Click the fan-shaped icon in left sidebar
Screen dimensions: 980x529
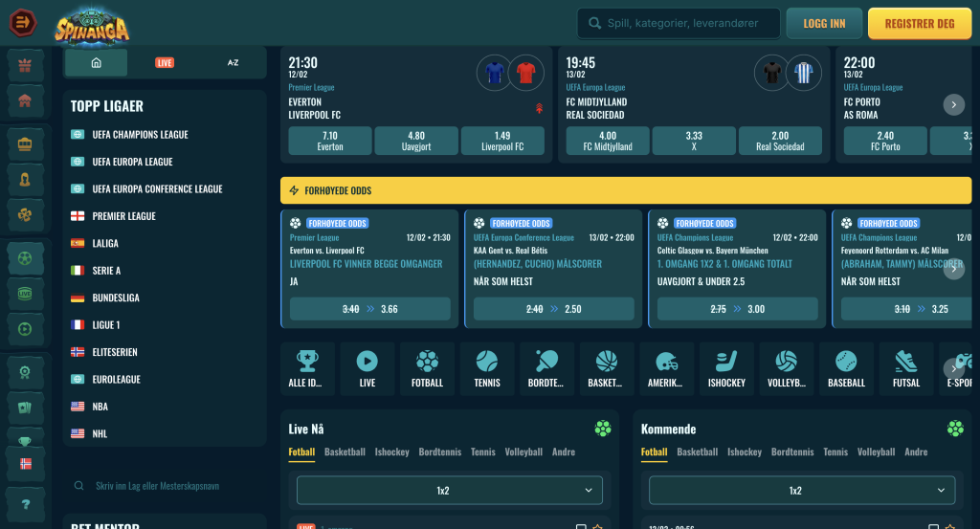point(25,215)
